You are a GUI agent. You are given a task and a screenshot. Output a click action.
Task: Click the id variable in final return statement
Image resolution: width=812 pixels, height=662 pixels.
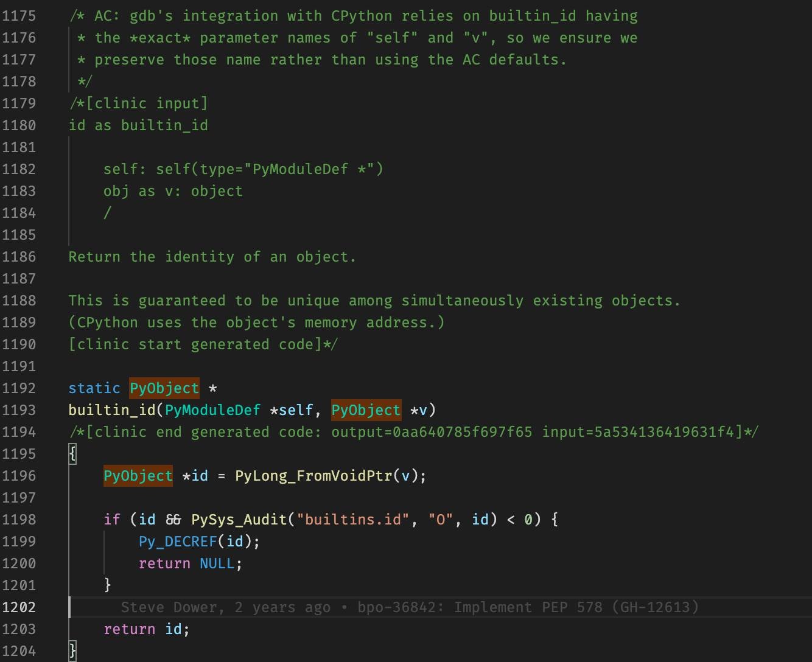(173, 629)
